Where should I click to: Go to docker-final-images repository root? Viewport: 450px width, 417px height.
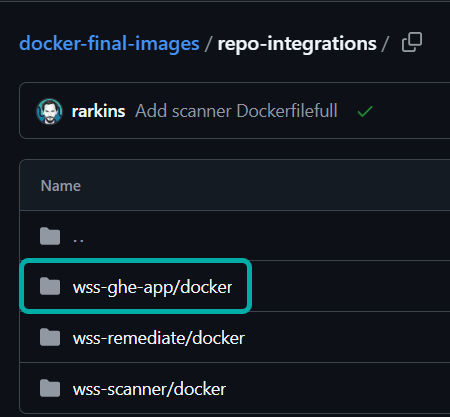tap(109, 44)
